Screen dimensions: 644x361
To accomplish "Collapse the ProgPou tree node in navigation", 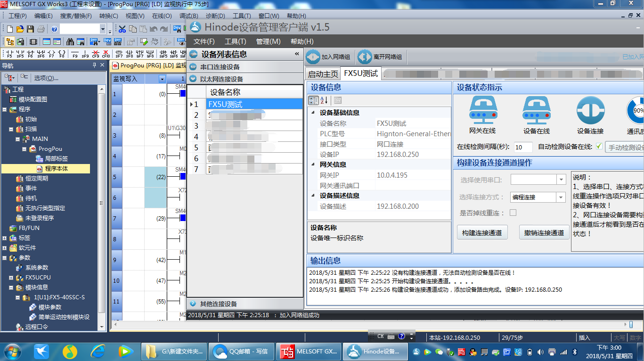I will point(23,149).
